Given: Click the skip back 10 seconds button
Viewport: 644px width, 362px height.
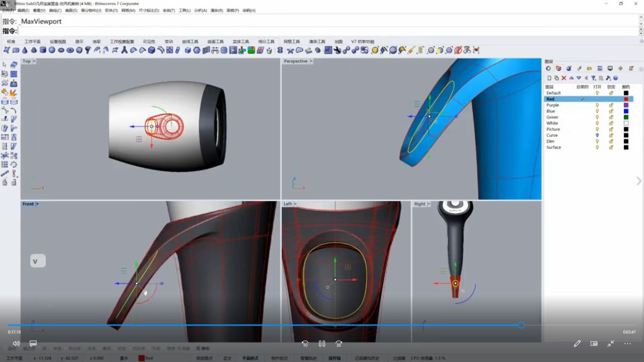Looking at the screenshot, I should [305, 344].
